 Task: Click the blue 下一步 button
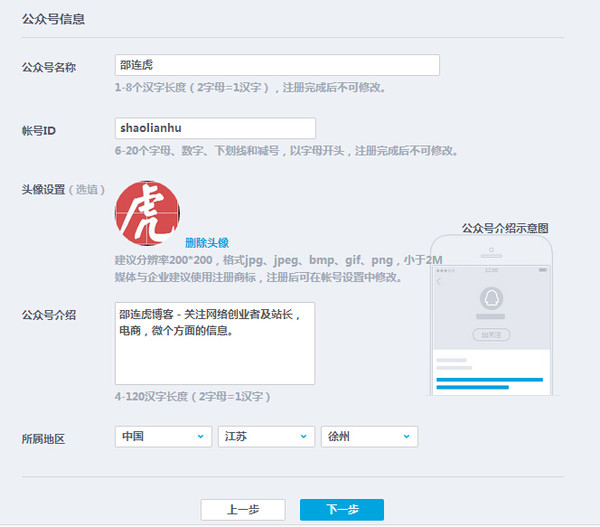click(x=342, y=510)
